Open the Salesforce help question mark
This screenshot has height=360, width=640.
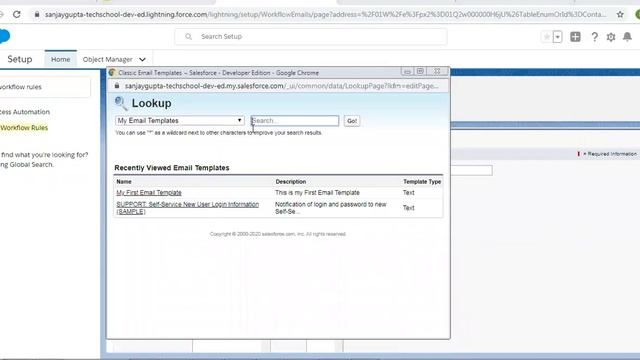click(x=594, y=37)
